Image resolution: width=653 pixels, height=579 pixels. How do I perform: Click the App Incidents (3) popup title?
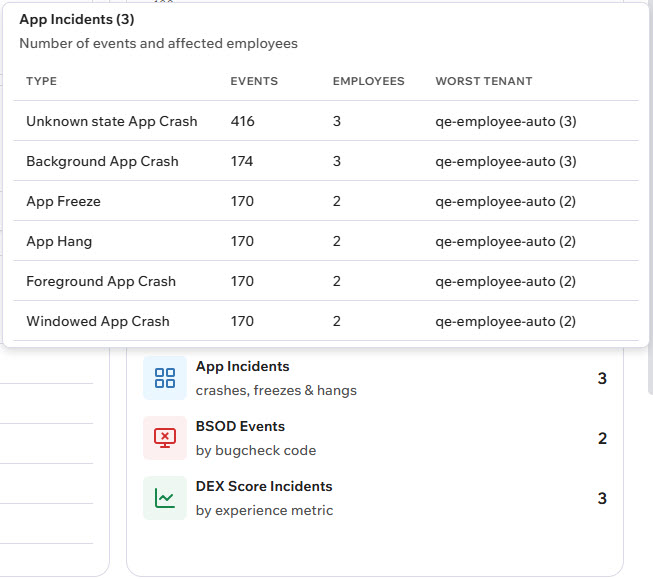click(x=77, y=20)
